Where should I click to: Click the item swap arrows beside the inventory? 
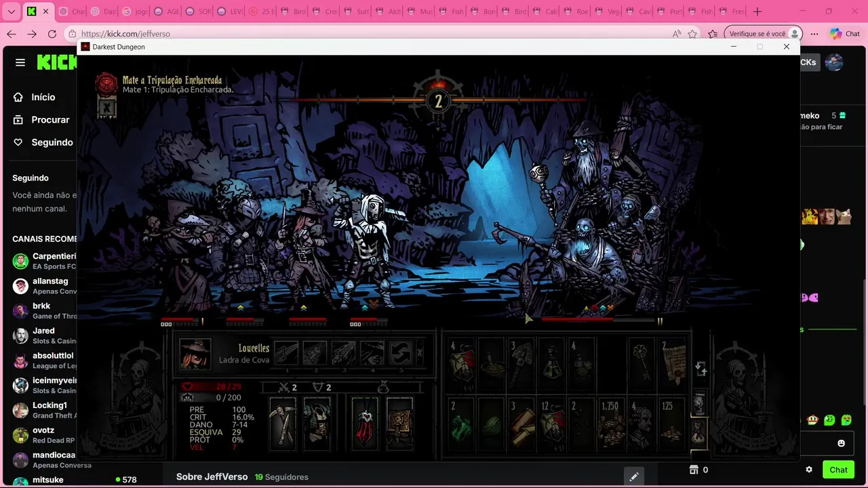pyautogui.click(x=701, y=369)
